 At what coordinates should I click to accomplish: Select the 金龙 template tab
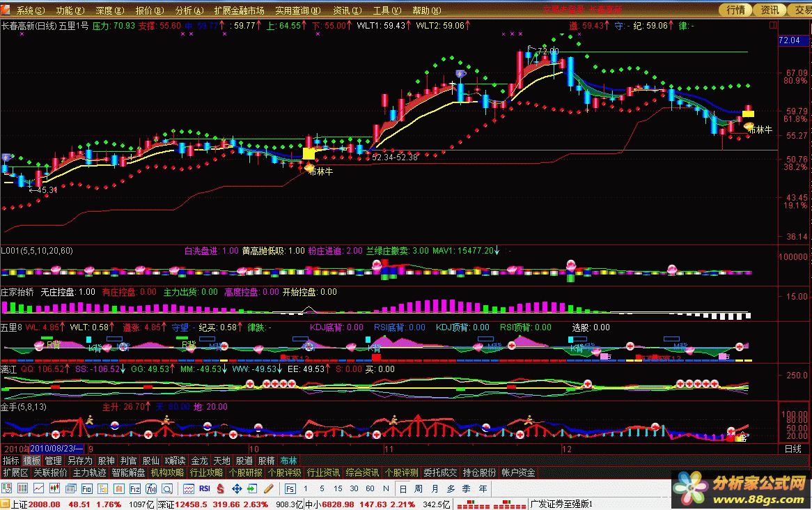[199, 461]
